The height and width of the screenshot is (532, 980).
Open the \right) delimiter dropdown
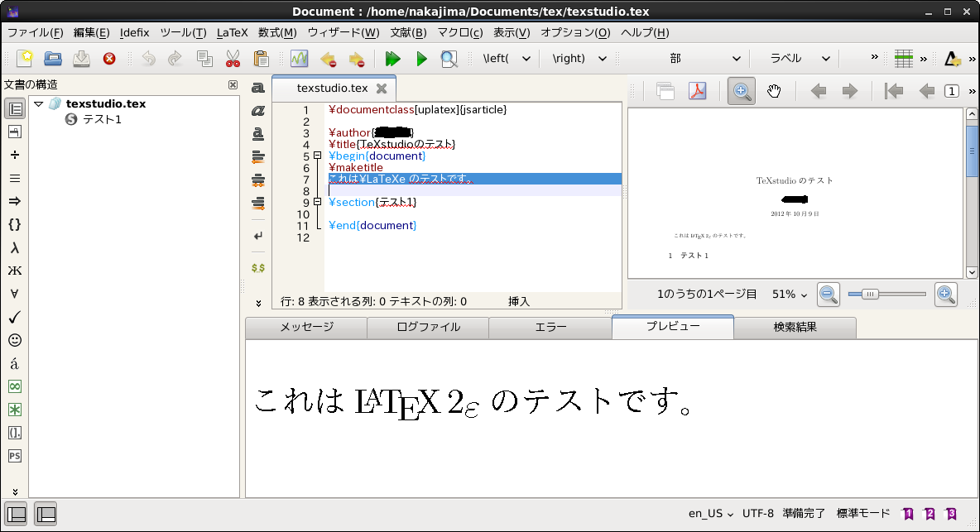pos(602,59)
